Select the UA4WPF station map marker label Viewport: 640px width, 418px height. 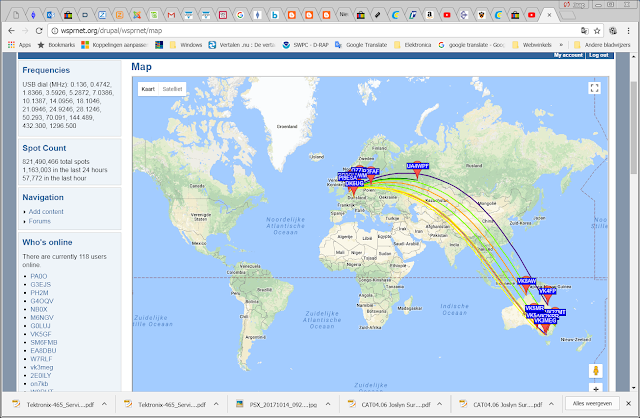click(417, 166)
